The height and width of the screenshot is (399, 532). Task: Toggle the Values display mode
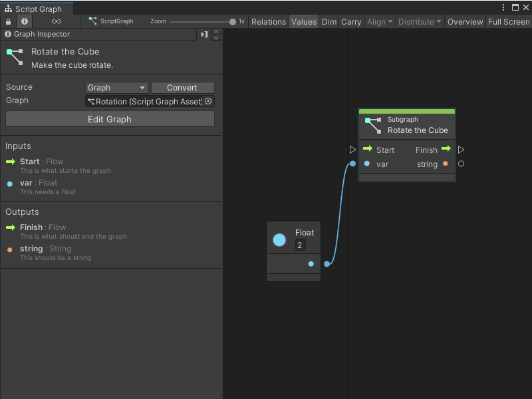tap(304, 21)
